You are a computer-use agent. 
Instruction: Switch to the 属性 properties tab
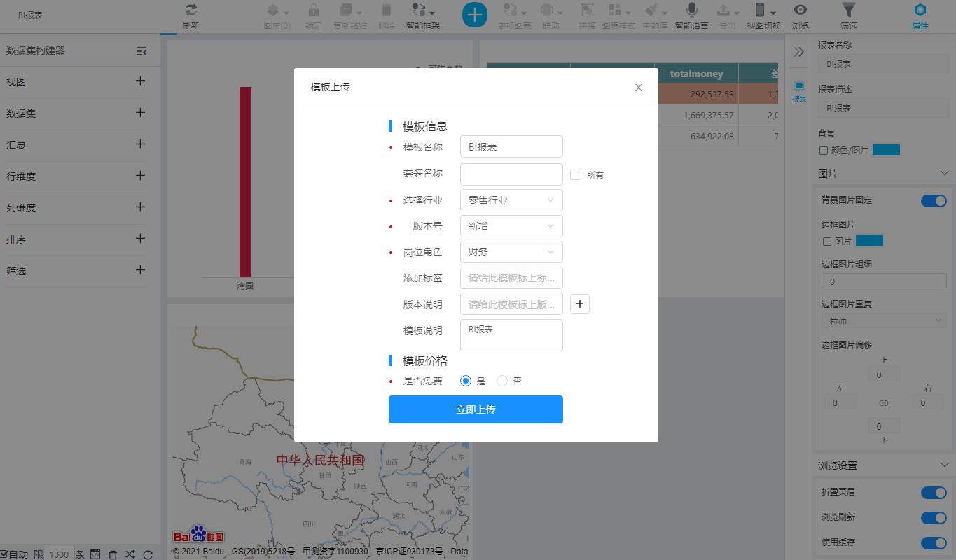(x=920, y=16)
